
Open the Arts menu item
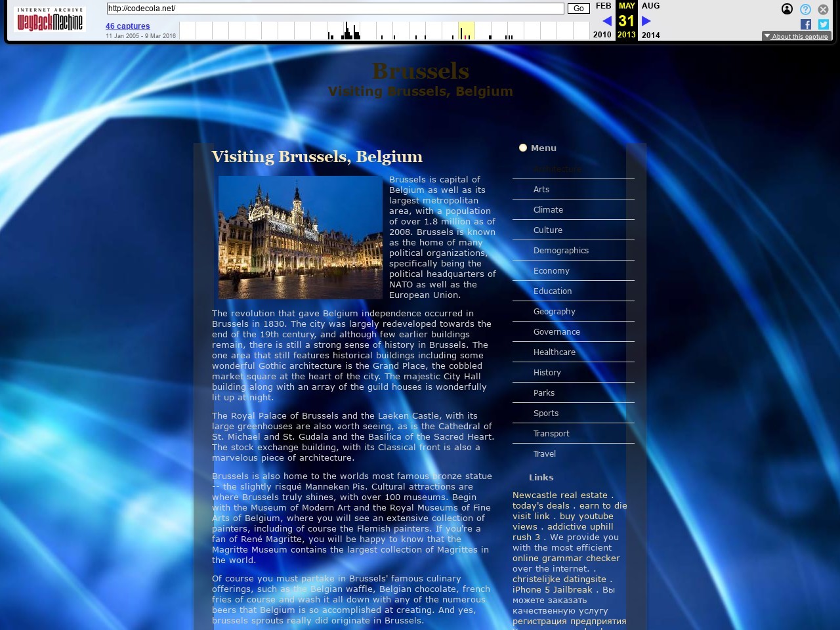pyautogui.click(x=541, y=190)
